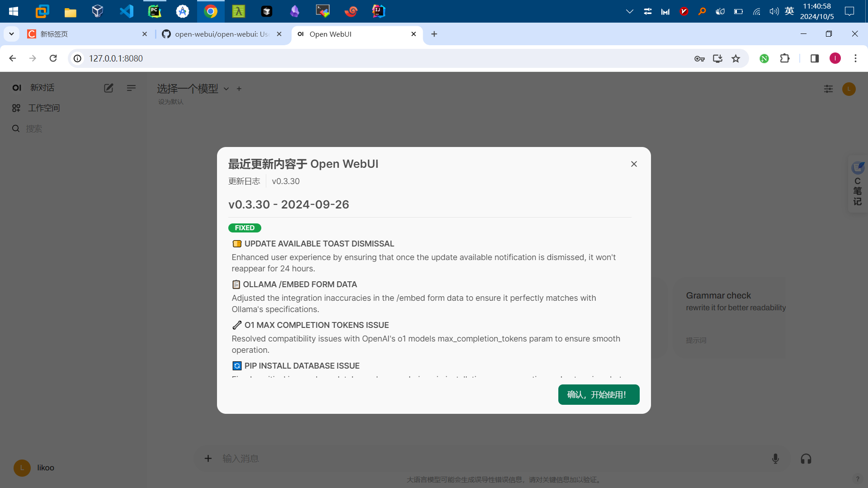
Task: Open PyCharm from the taskbar
Action: click(155, 11)
